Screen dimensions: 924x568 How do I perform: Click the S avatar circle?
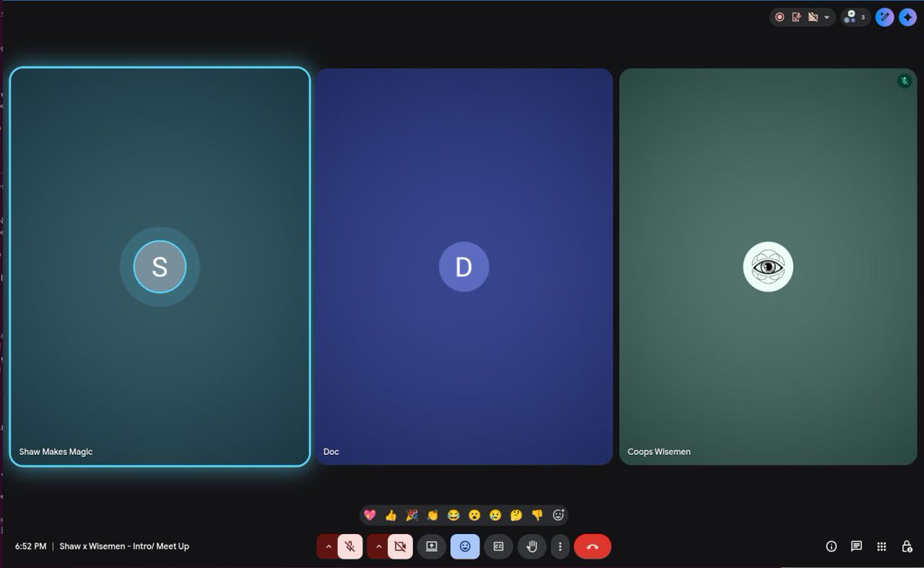(159, 267)
